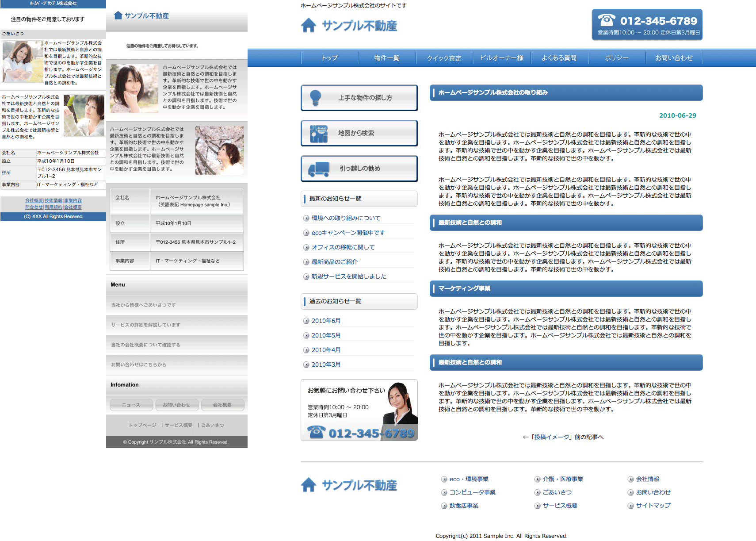The height and width of the screenshot is (541, 756).
Task: Click the contact banner with phone number
Action: tap(359, 410)
